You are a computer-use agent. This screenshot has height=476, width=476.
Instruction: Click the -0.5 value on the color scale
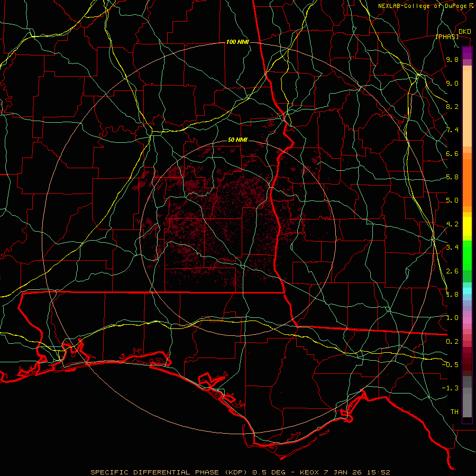point(450,364)
